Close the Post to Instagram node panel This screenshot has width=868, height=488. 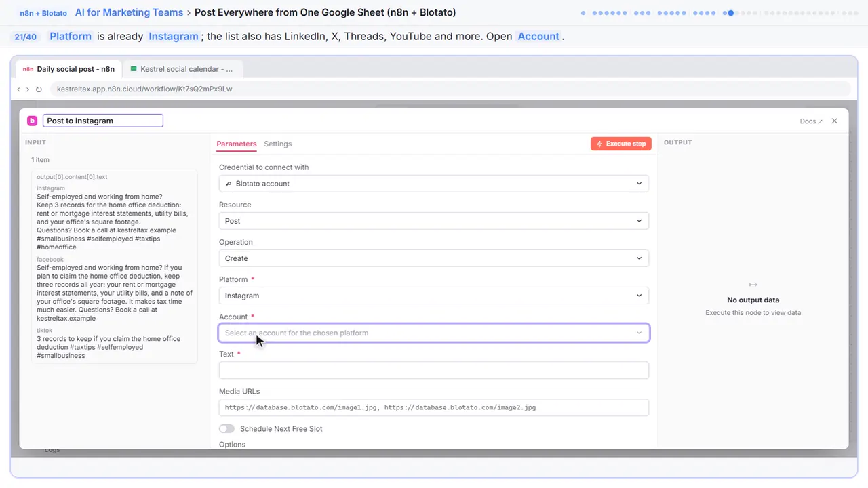tap(835, 121)
